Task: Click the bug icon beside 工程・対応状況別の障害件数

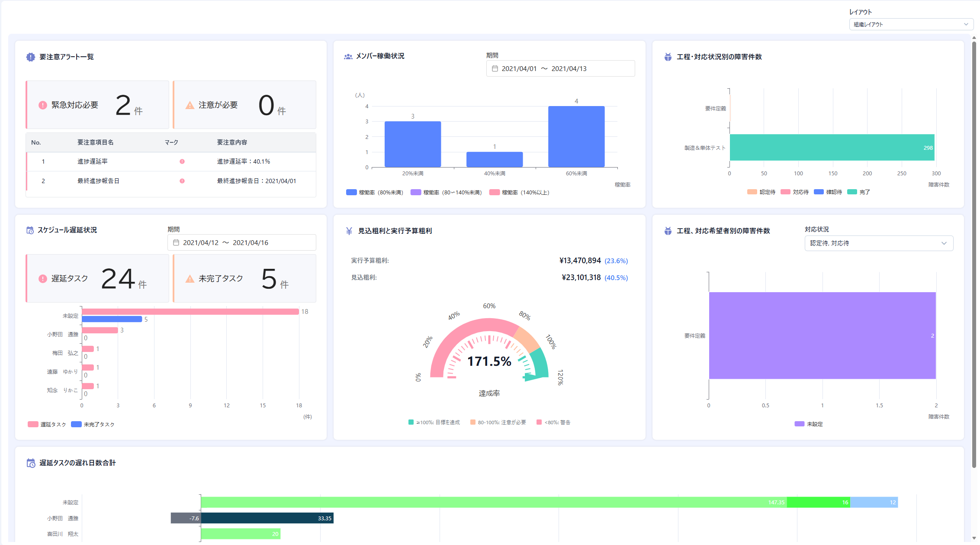Action: pyautogui.click(x=668, y=57)
